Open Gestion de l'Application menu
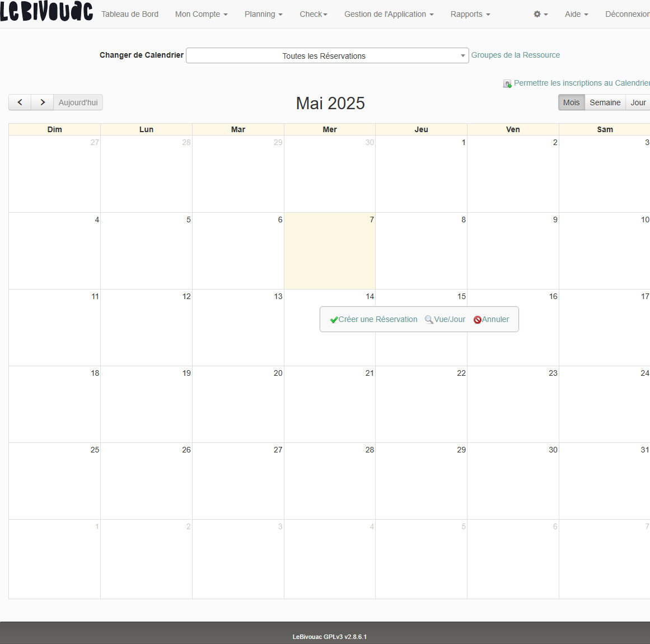This screenshot has height=644, width=650. tap(389, 14)
